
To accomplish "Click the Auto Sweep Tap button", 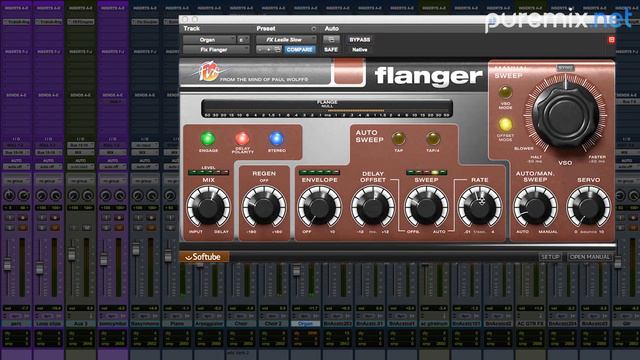I will [x=398, y=139].
